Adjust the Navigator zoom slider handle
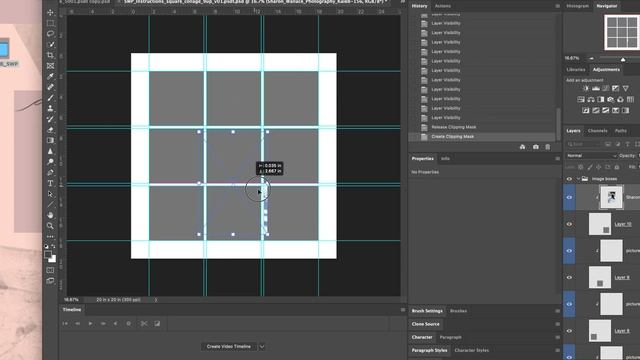640x360 pixels. (623, 59)
